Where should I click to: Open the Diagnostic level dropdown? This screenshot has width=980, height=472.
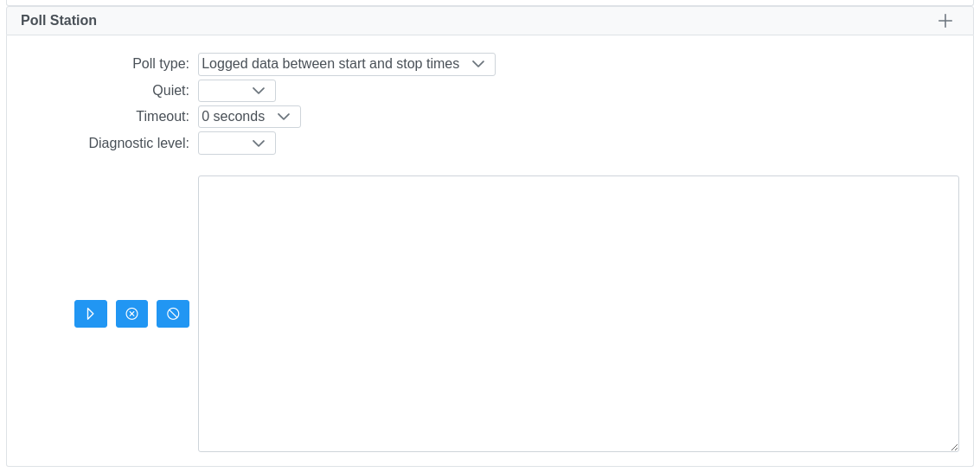pos(236,144)
